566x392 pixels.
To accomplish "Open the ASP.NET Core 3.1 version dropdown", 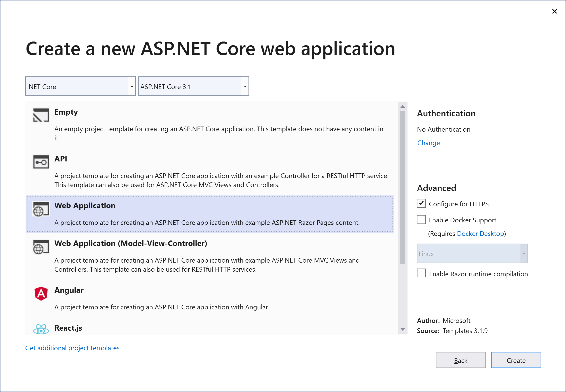I will (x=245, y=86).
